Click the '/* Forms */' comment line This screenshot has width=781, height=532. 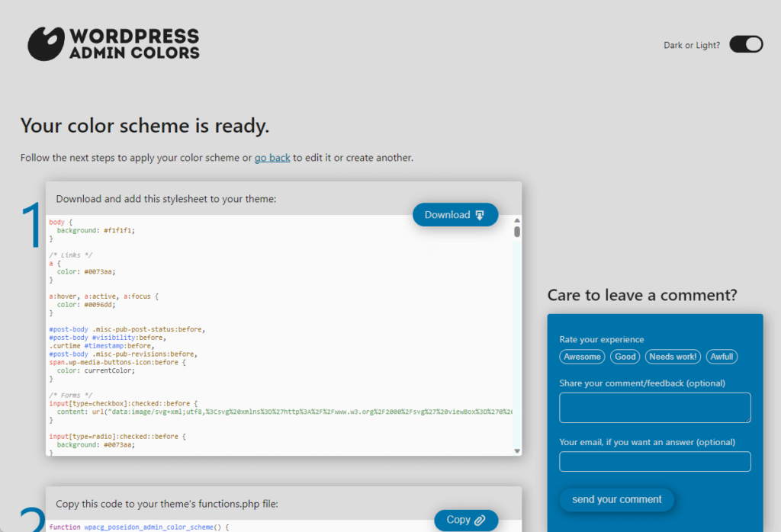tap(71, 395)
